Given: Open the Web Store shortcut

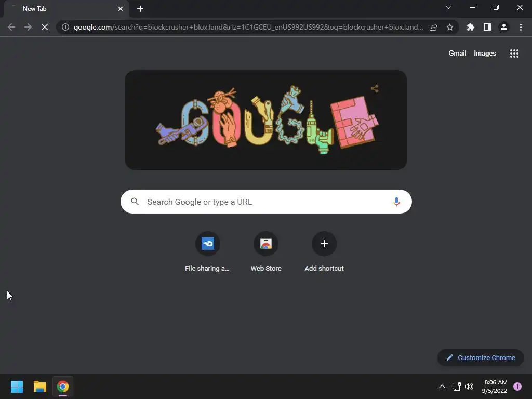Looking at the screenshot, I should pyautogui.click(x=266, y=252).
